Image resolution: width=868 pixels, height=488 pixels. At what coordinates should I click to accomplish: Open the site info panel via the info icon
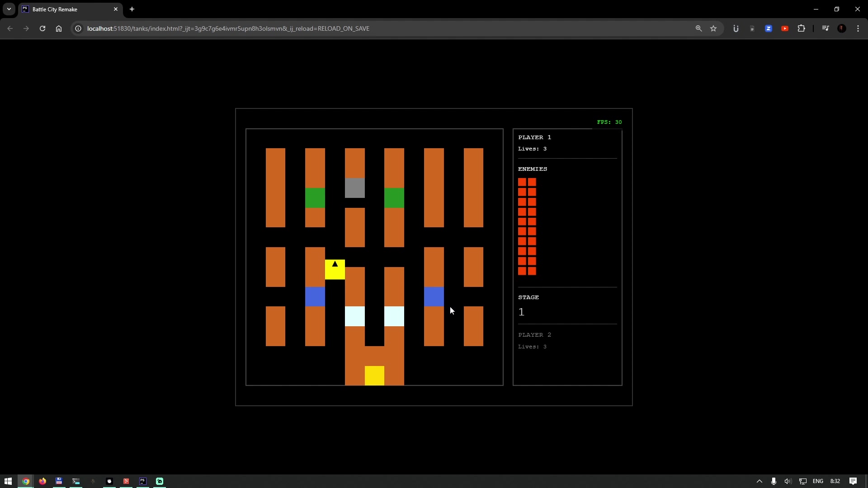coord(78,28)
